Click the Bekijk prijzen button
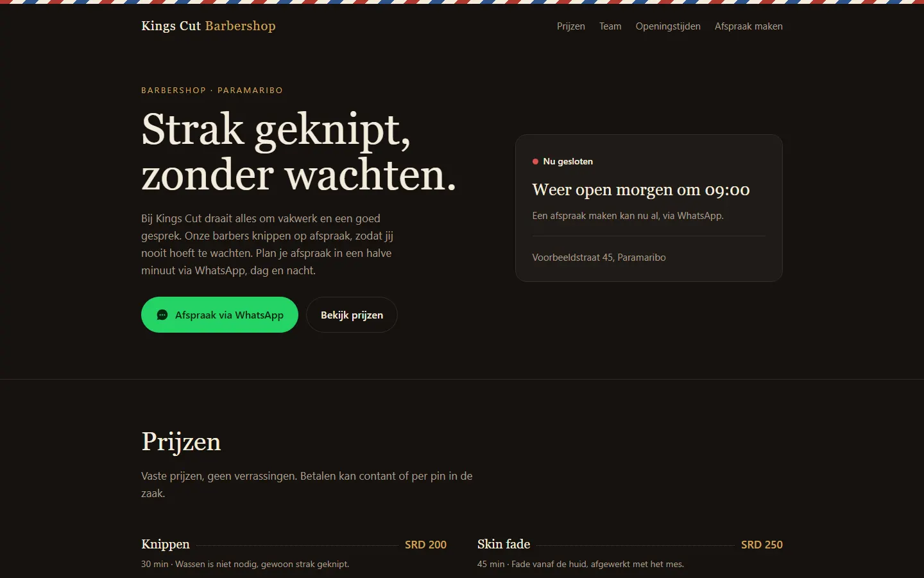The width and height of the screenshot is (924, 578). 352,315
